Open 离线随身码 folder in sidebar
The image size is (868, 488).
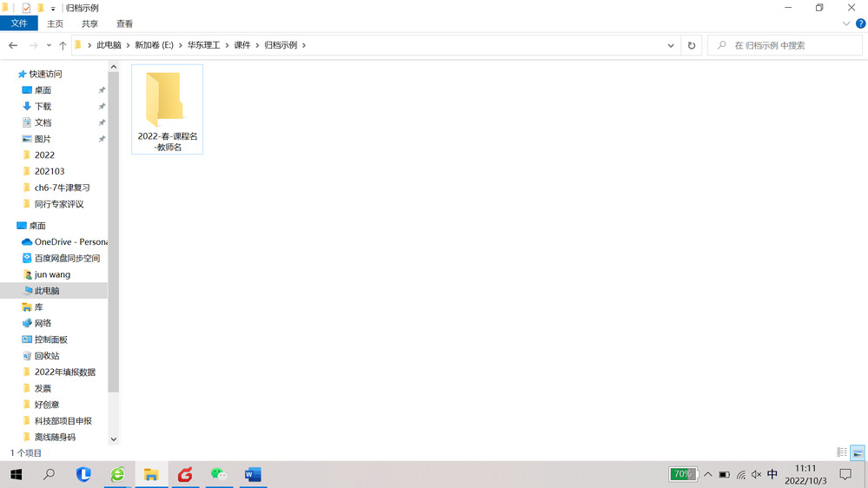point(55,437)
